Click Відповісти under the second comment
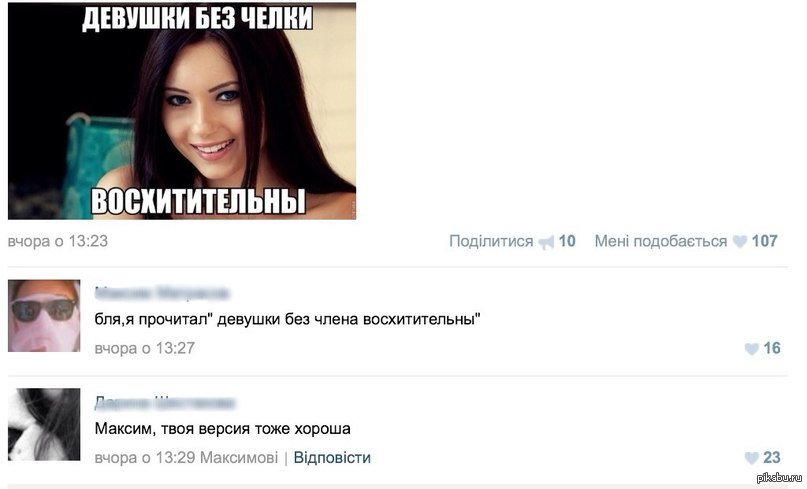The width and height of the screenshot is (807, 489). [332, 458]
